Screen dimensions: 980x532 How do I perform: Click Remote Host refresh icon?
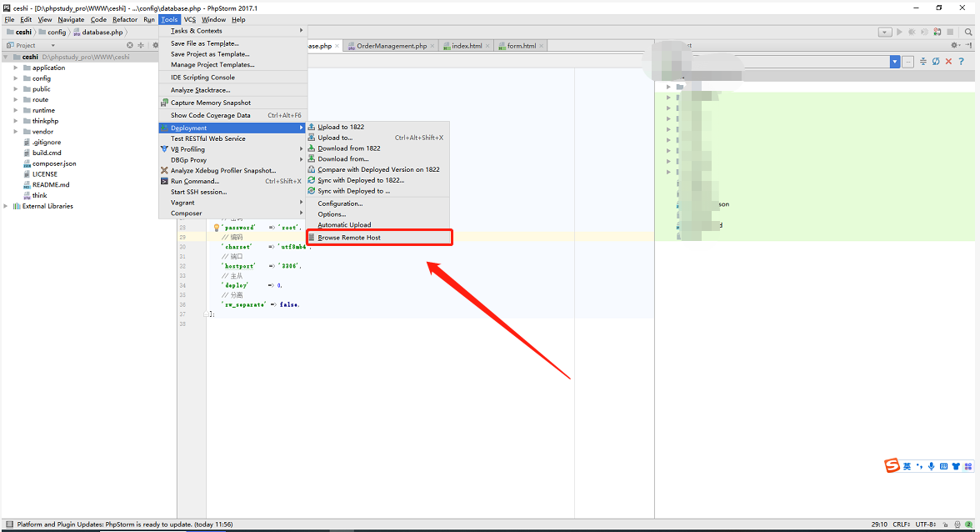pyautogui.click(x=936, y=61)
